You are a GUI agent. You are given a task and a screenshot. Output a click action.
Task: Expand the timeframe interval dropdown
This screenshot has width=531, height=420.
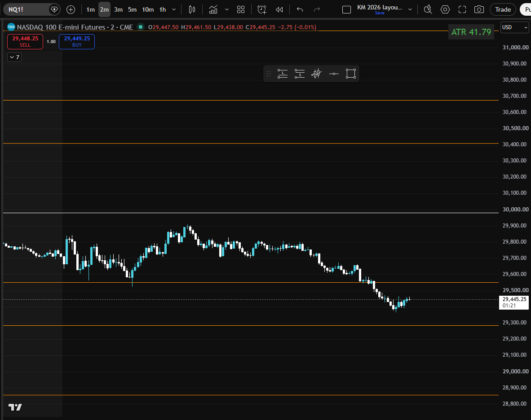(x=174, y=9)
